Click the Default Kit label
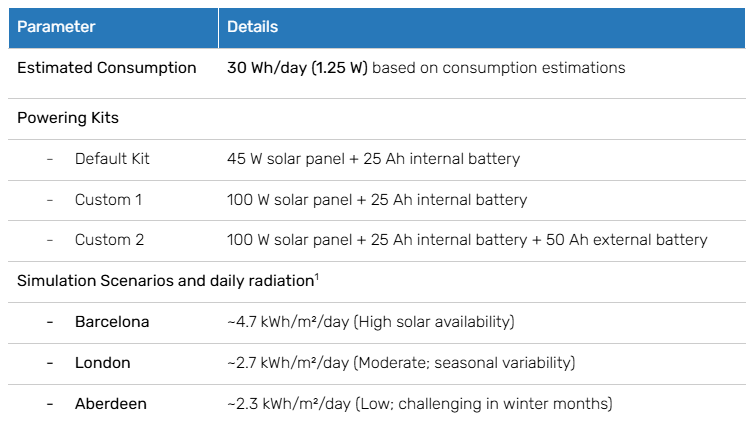 (x=112, y=158)
